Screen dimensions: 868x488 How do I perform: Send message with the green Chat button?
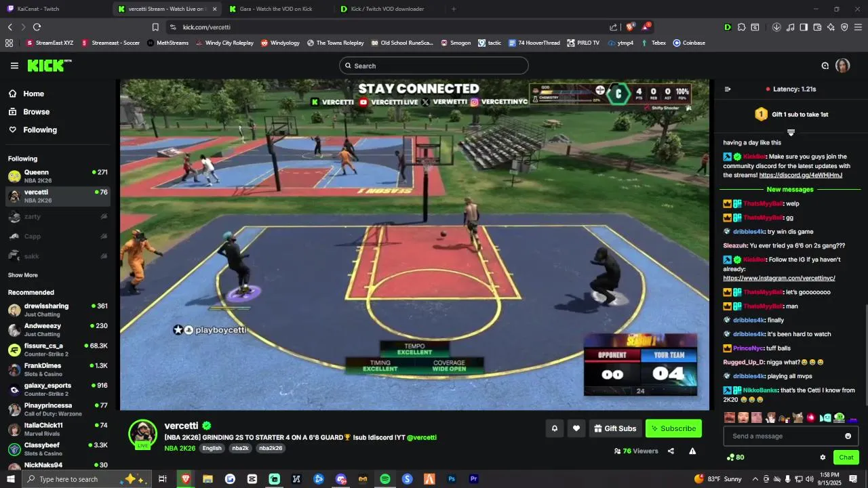(x=846, y=457)
